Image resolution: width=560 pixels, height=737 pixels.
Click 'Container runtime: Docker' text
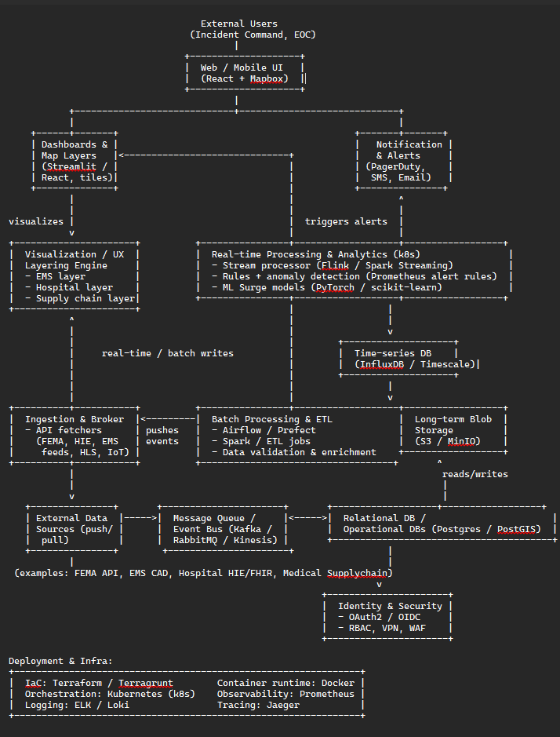click(285, 683)
